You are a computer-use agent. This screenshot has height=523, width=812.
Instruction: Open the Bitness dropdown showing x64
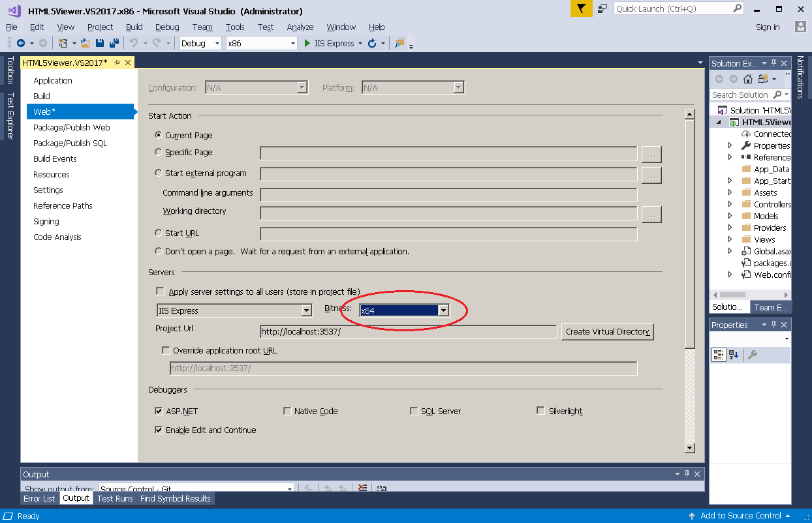click(x=443, y=310)
